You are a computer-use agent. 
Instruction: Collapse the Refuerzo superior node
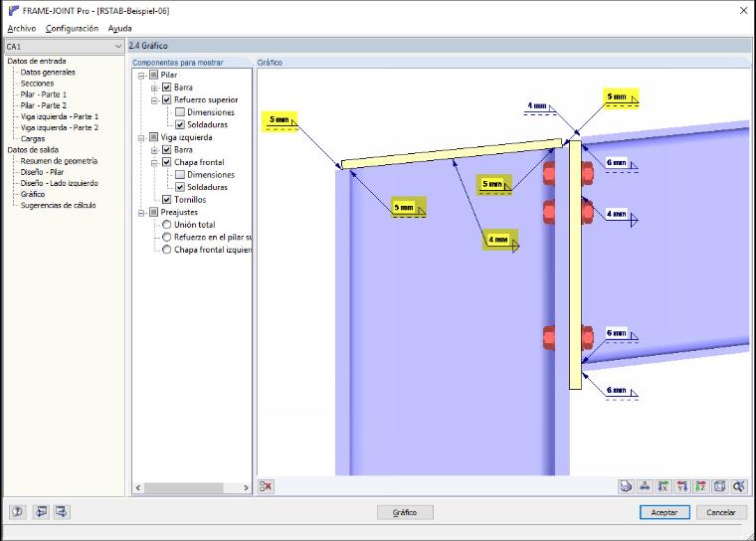(x=154, y=100)
